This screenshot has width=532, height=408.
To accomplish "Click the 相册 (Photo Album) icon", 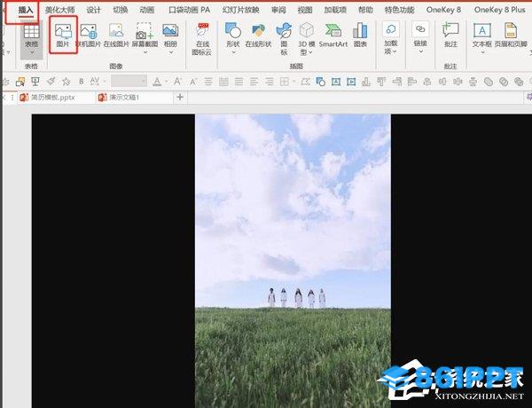I will tap(170, 34).
